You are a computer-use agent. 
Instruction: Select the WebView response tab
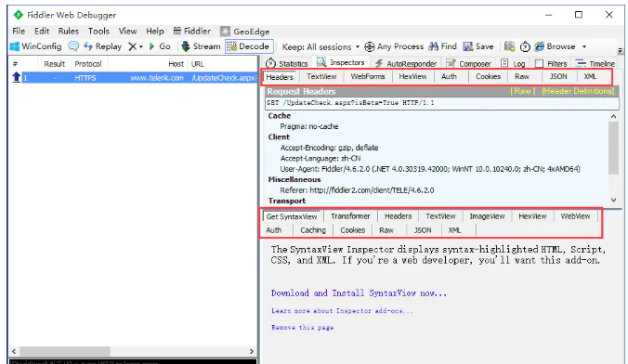click(575, 216)
